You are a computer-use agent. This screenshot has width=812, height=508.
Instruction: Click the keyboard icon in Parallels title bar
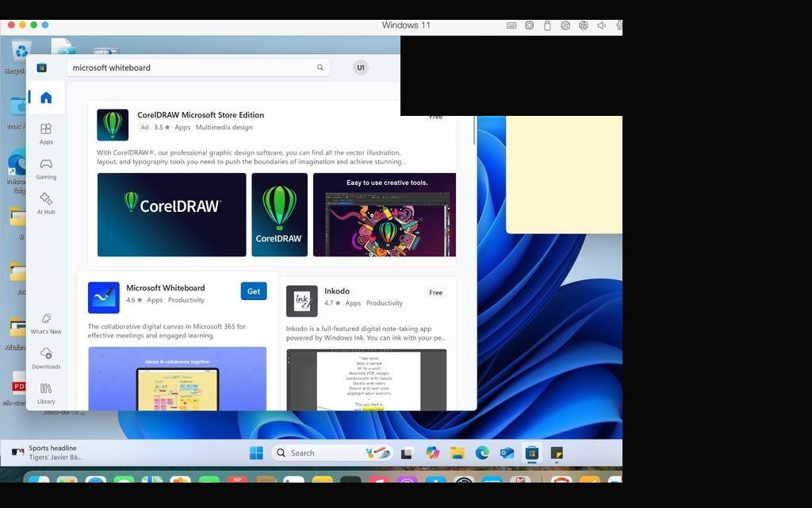pos(511,25)
